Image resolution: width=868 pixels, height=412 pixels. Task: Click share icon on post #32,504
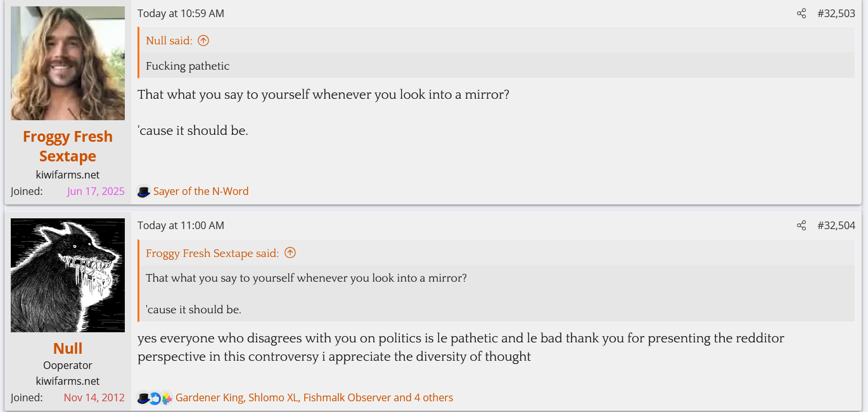pyautogui.click(x=801, y=225)
